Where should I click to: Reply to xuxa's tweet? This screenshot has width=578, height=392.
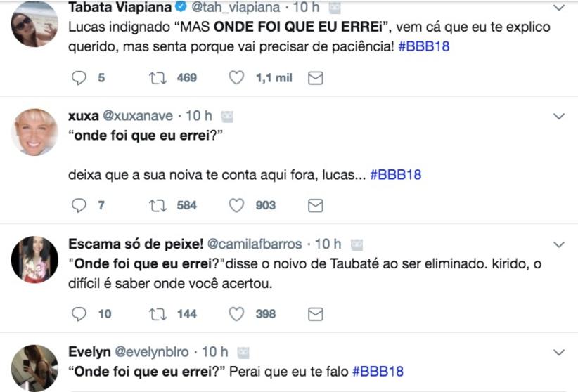tap(79, 206)
